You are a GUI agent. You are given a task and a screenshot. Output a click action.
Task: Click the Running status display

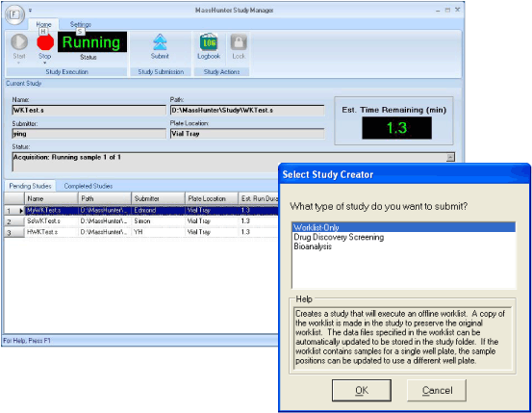coord(92,42)
